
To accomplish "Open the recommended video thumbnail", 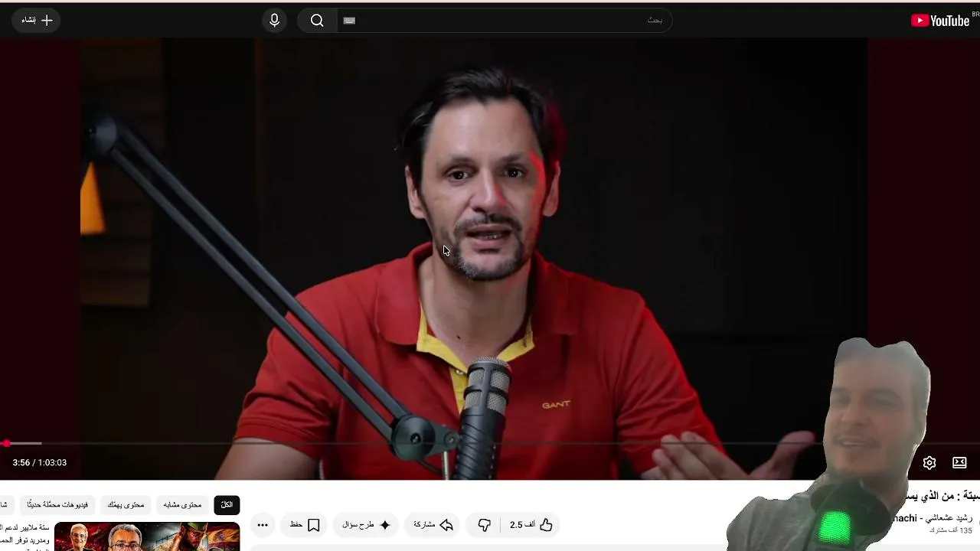I will pos(147,536).
